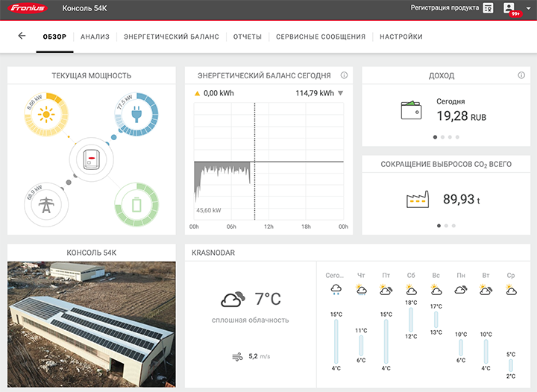Click the 7°C current temperature
537x392 pixels.
pyautogui.click(x=268, y=299)
